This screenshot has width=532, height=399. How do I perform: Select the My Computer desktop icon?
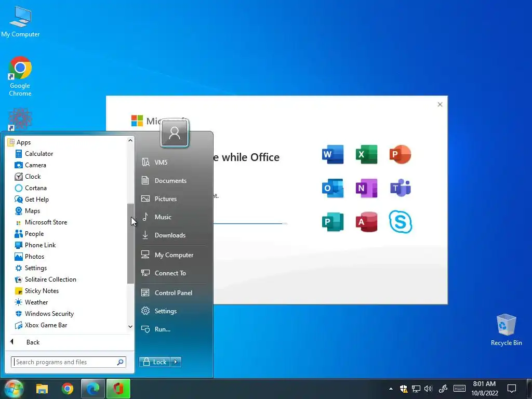coord(20,21)
